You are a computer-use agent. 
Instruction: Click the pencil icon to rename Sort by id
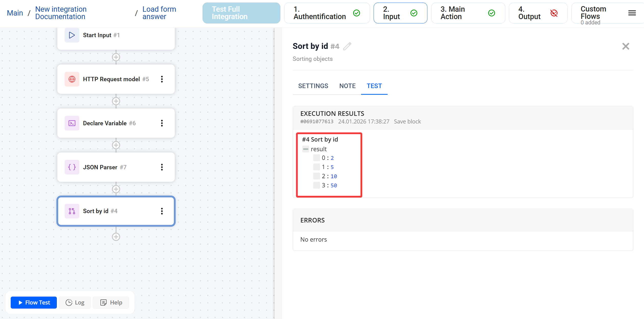(x=347, y=46)
